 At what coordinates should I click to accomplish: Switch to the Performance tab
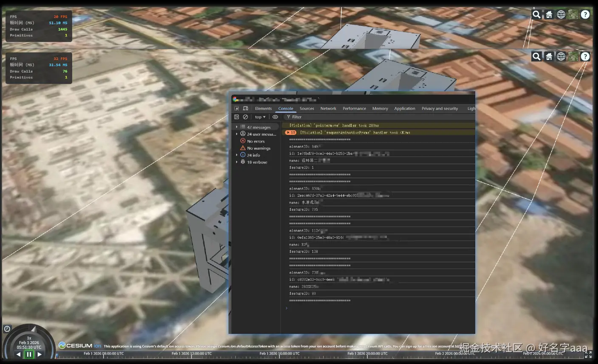354,109
